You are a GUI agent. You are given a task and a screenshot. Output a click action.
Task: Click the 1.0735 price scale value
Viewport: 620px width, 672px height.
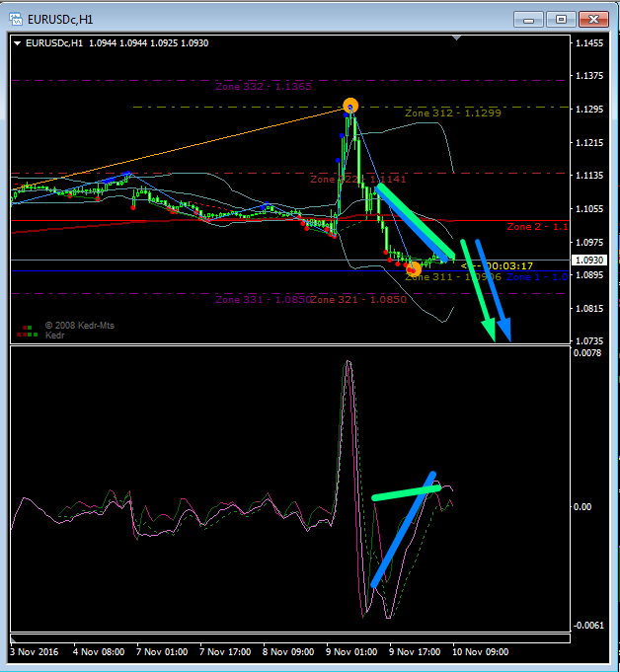tap(589, 341)
